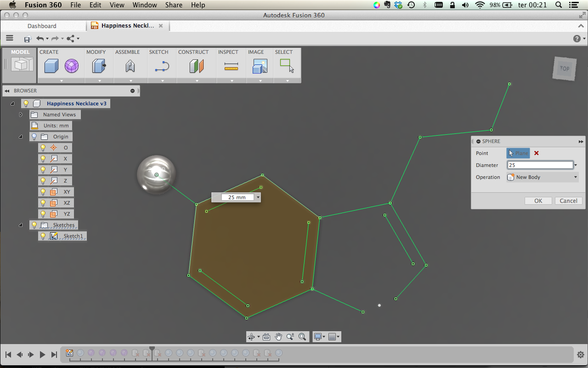Open grid and snaps settings icon

332,337
